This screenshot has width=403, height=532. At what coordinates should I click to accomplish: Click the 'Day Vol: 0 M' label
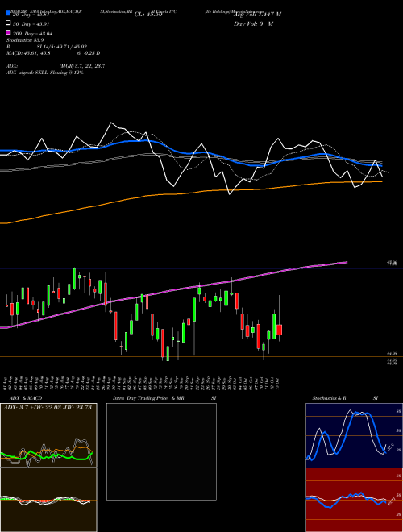pyautogui.click(x=253, y=24)
